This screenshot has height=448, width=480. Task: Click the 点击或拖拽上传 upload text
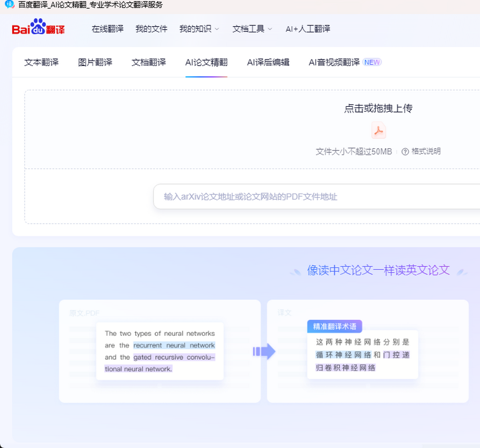click(x=378, y=108)
